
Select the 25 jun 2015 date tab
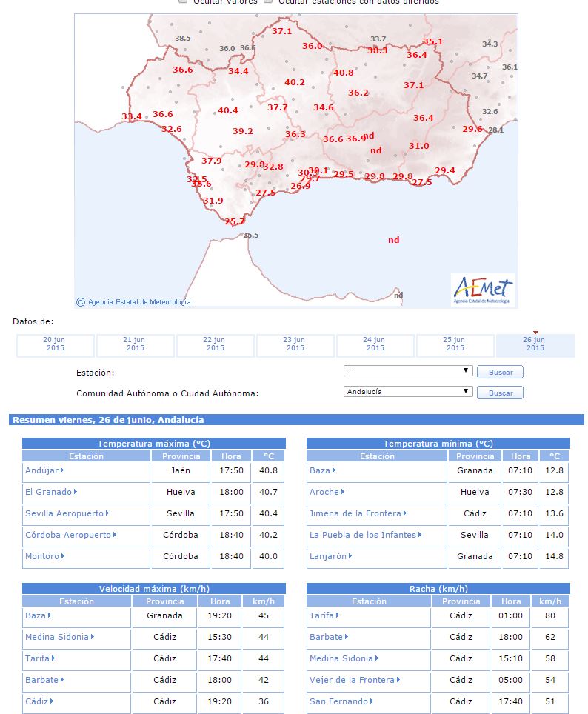coord(455,346)
